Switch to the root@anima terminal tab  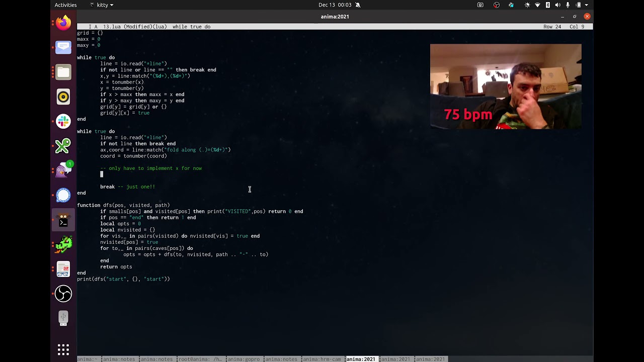(200, 359)
